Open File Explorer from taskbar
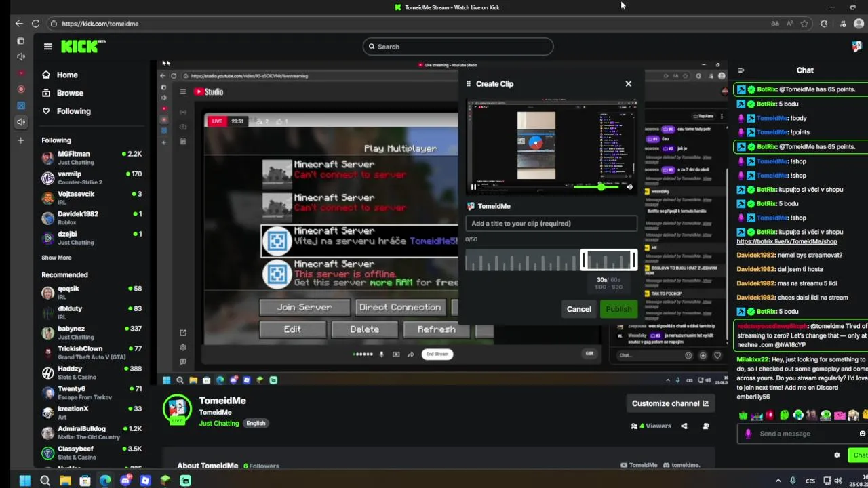Image resolution: width=868 pixels, height=488 pixels. pos(65,481)
